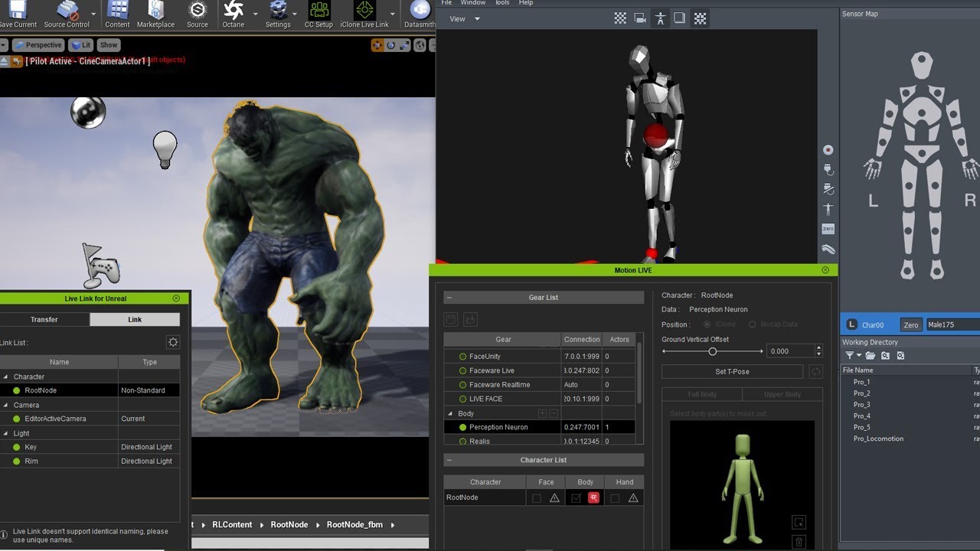Open the Perspective viewport mode dropdown
This screenshot has height=551, width=980.
[38, 45]
